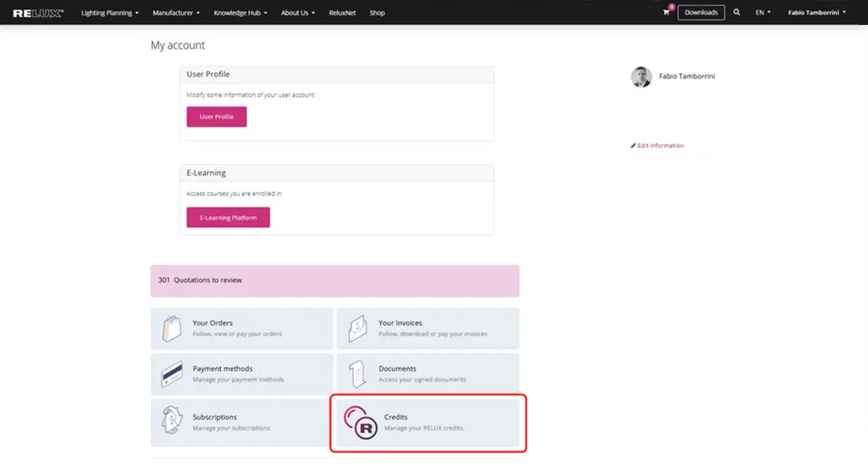Click the My account heading
The width and height of the screenshot is (868, 467).
(x=178, y=45)
